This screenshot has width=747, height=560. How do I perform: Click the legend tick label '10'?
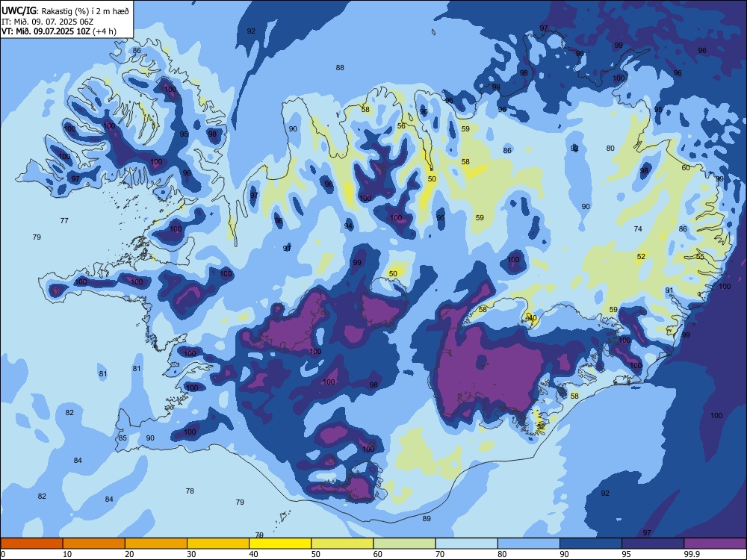point(68,554)
